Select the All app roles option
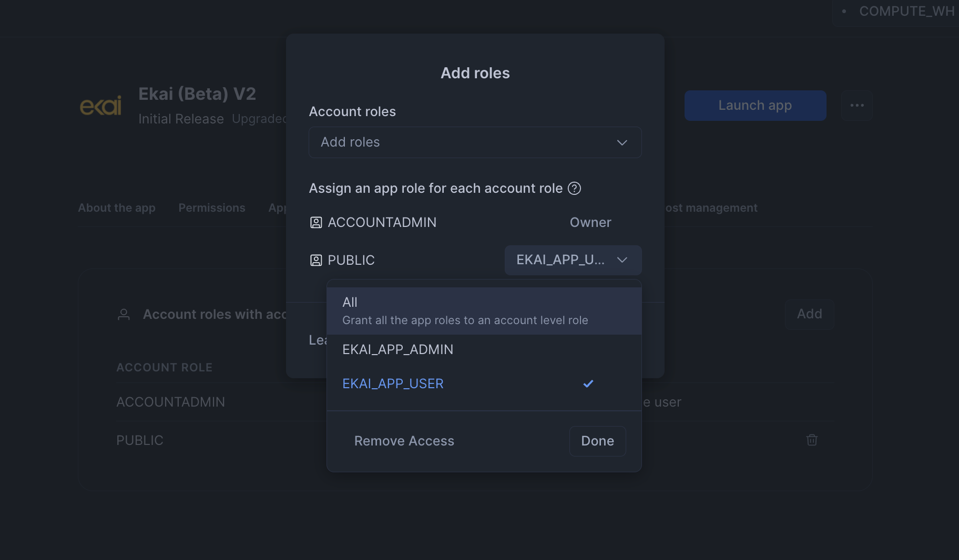This screenshot has height=560, width=959. pyautogui.click(x=484, y=311)
